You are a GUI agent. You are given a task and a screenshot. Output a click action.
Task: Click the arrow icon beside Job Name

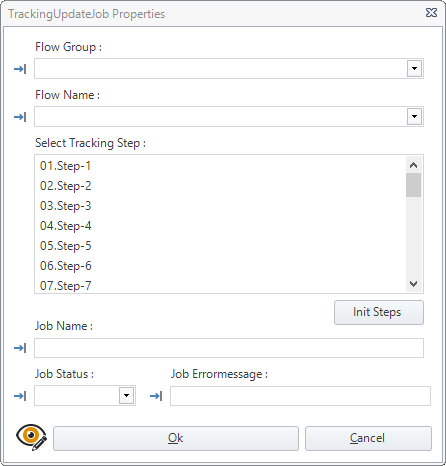coord(20,348)
